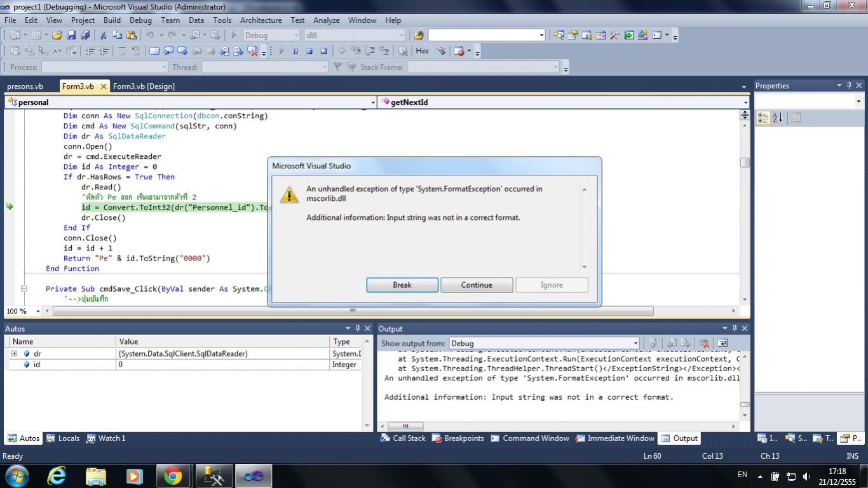Click the Stop Debugging square icon
868x488 pixels.
(309, 51)
